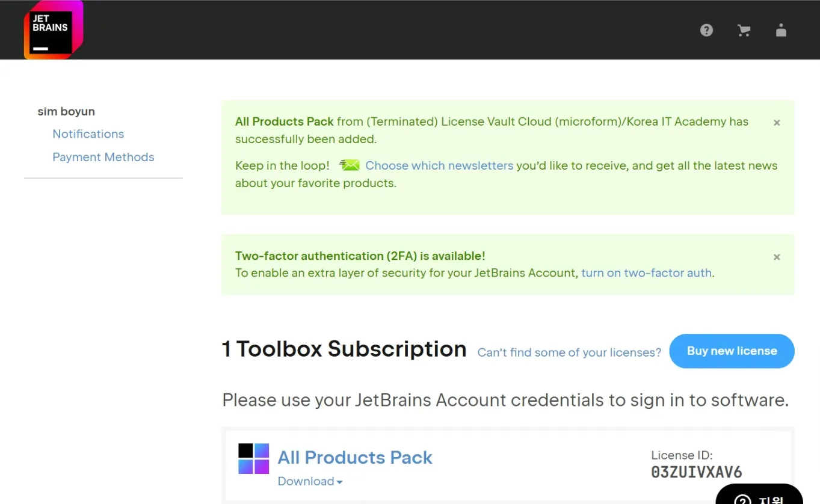Click the All Products Pack colored squares icon

(x=253, y=458)
